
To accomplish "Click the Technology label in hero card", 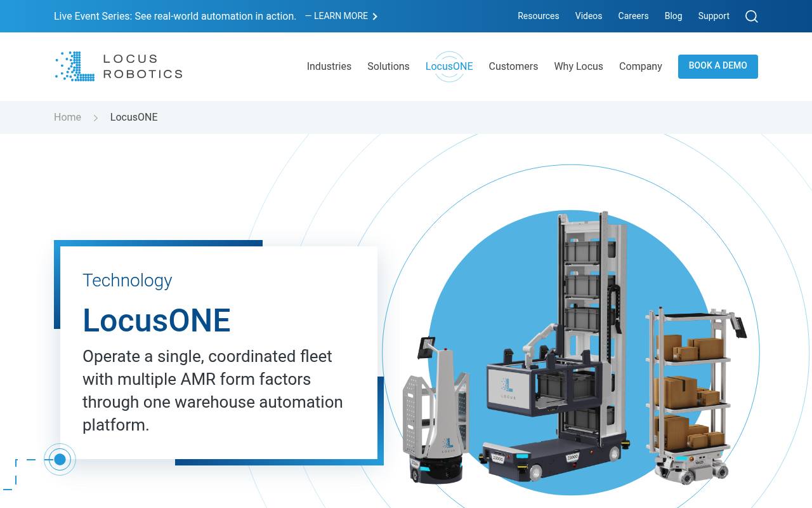I will [x=128, y=280].
